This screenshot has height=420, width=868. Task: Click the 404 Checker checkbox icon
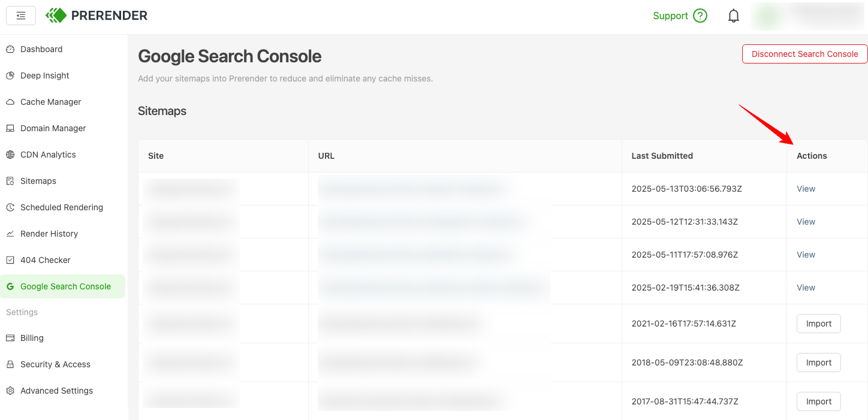click(x=10, y=260)
